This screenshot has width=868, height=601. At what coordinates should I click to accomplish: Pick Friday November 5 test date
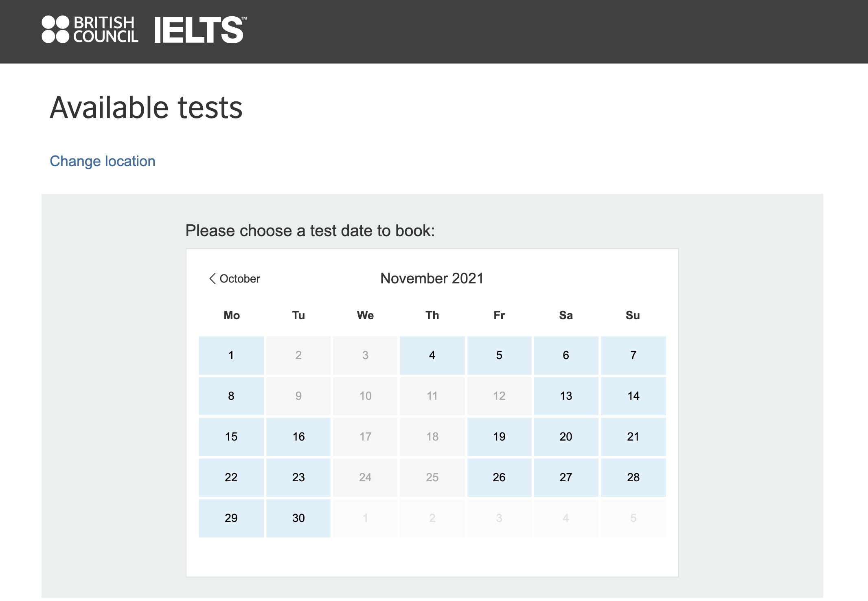click(499, 355)
